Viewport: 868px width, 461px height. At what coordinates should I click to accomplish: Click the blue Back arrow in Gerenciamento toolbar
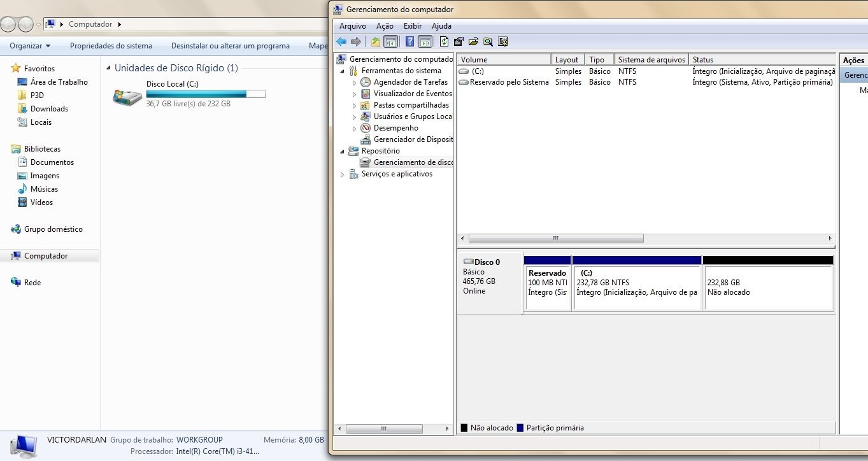point(341,42)
